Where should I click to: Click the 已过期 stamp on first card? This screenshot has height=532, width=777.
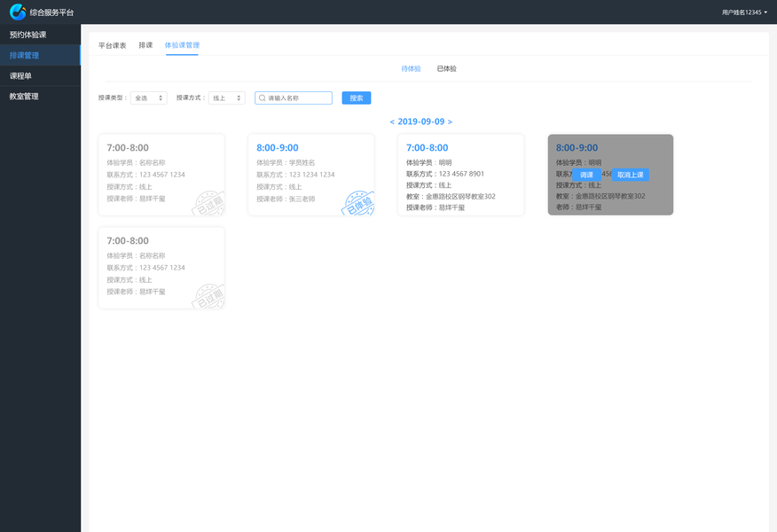click(x=209, y=204)
